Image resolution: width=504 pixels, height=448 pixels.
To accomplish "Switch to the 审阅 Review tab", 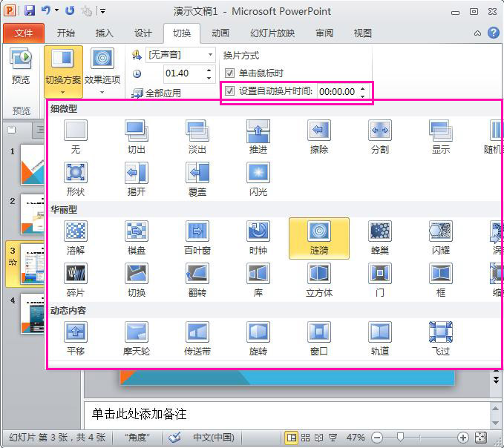I will [x=324, y=33].
